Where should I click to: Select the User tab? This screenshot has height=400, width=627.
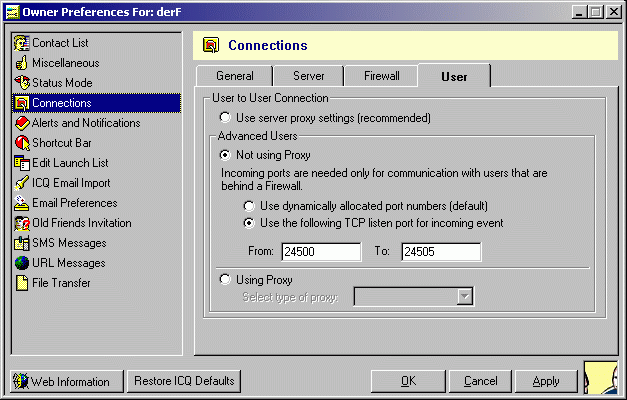click(454, 76)
